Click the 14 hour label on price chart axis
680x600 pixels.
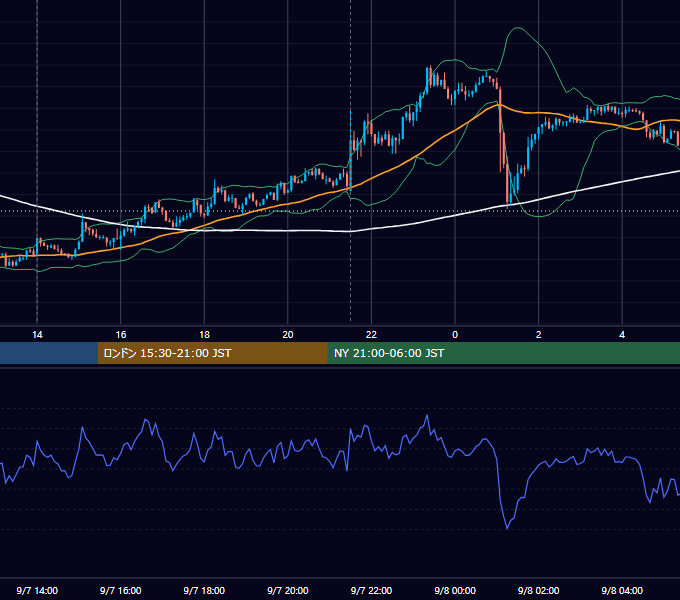[x=37, y=335]
